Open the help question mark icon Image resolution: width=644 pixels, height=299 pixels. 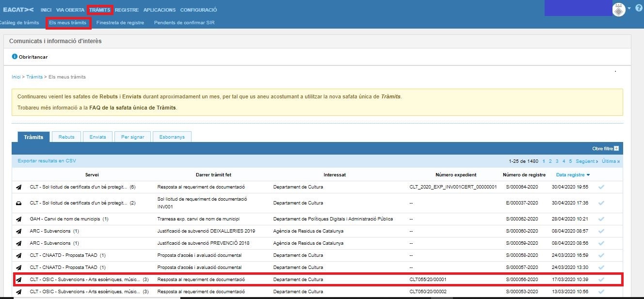[x=638, y=9]
